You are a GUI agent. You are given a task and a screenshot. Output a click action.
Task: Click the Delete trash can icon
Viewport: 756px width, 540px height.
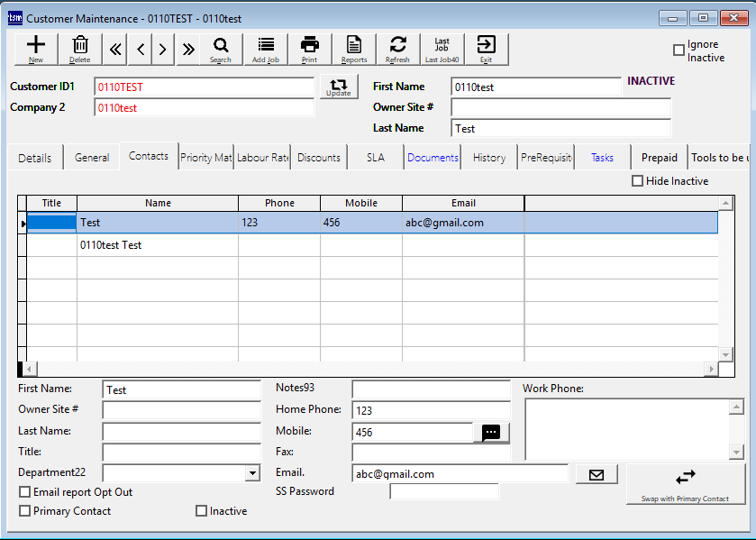pyautogui.click(x=80, y=49)
